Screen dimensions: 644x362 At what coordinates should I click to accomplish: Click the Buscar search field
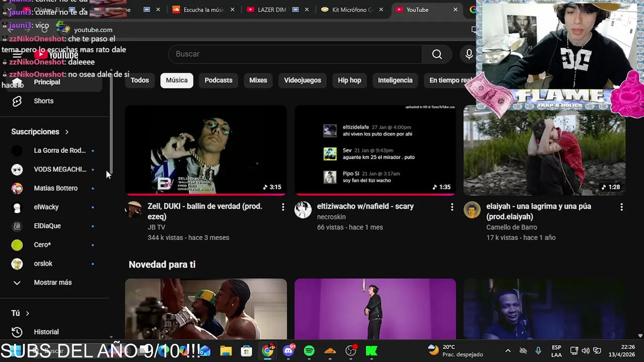tap(296, 54)
